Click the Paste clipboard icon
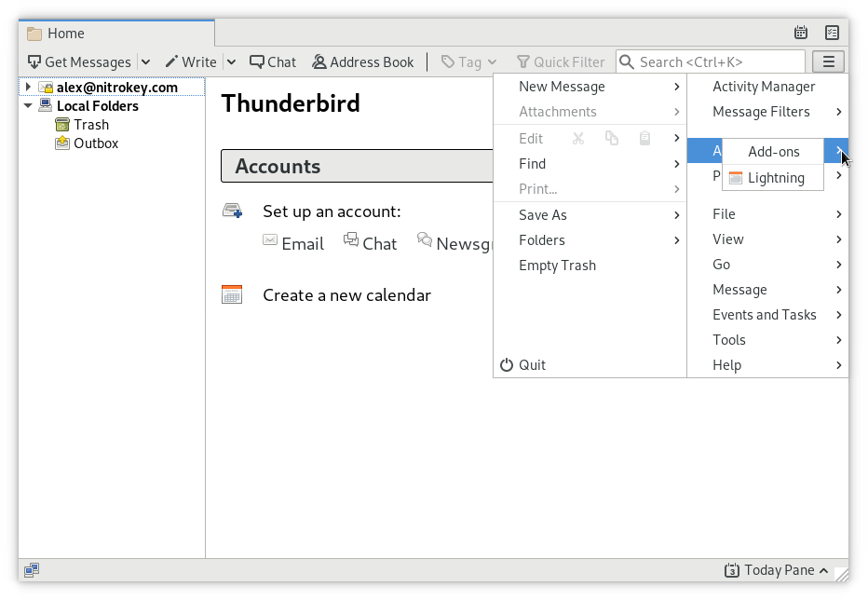 pos(644,138)
